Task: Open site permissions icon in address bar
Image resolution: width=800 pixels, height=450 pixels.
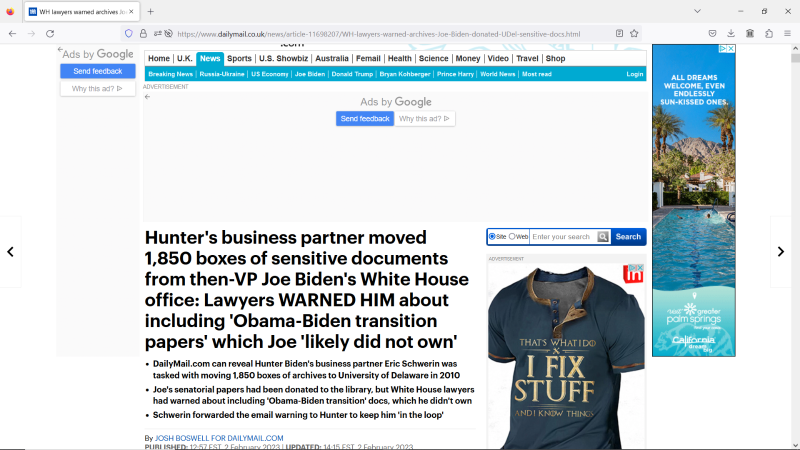Action: (158, 34)
